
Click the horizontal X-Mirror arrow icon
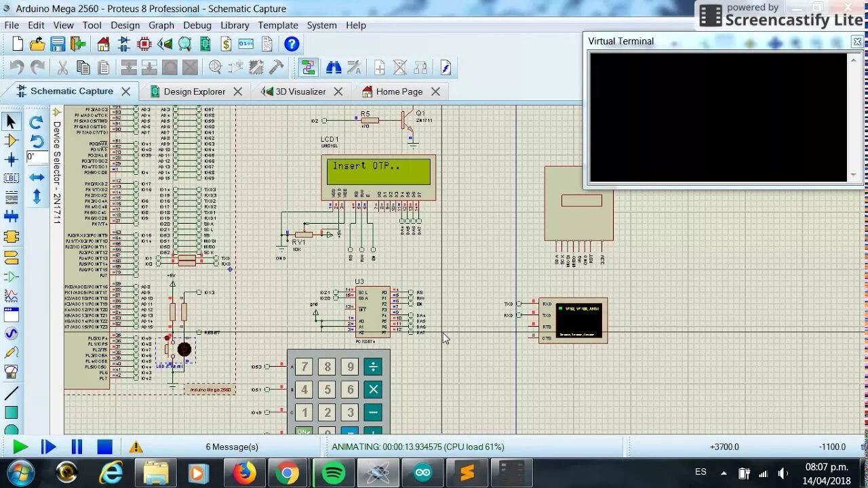click(x=37, y=178)
